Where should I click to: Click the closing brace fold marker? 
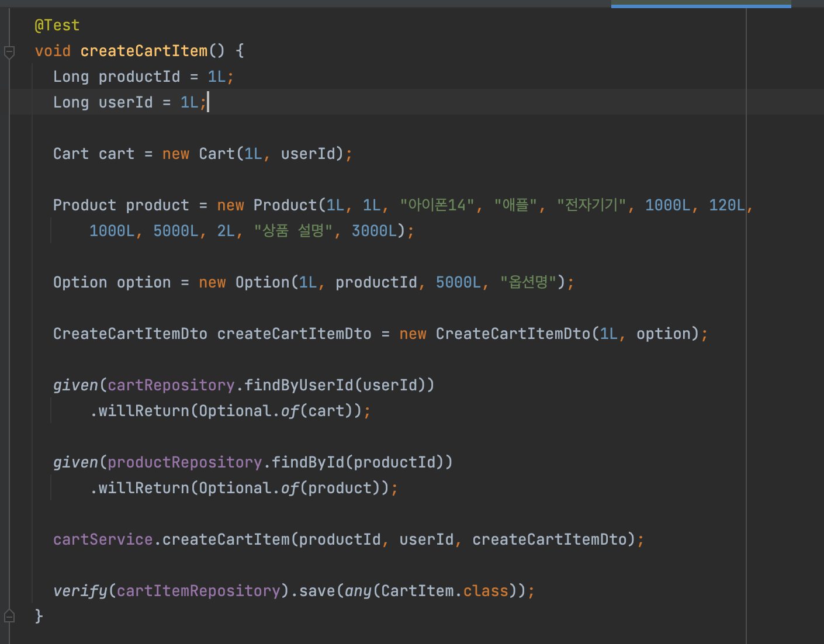(x=9, y=616)
